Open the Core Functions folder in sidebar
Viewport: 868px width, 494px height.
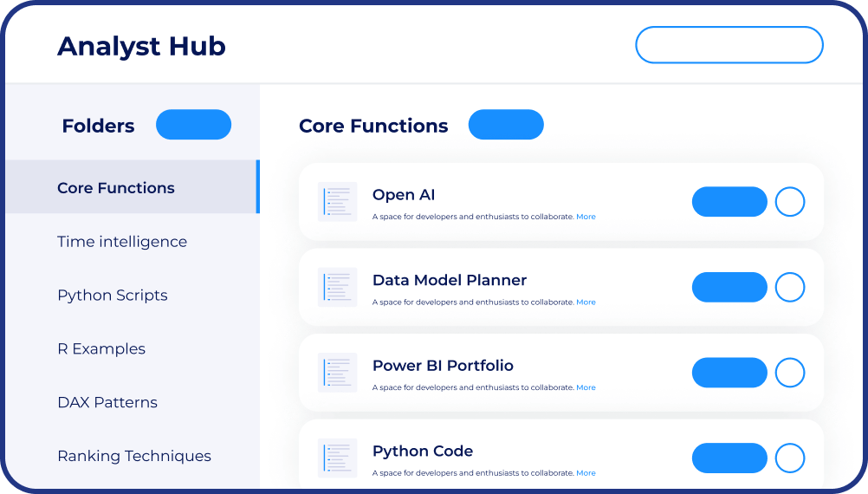pos(133,187)
